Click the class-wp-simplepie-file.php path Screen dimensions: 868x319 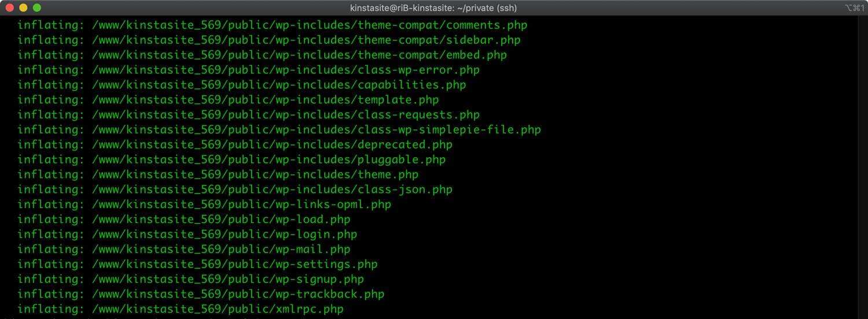317,130
